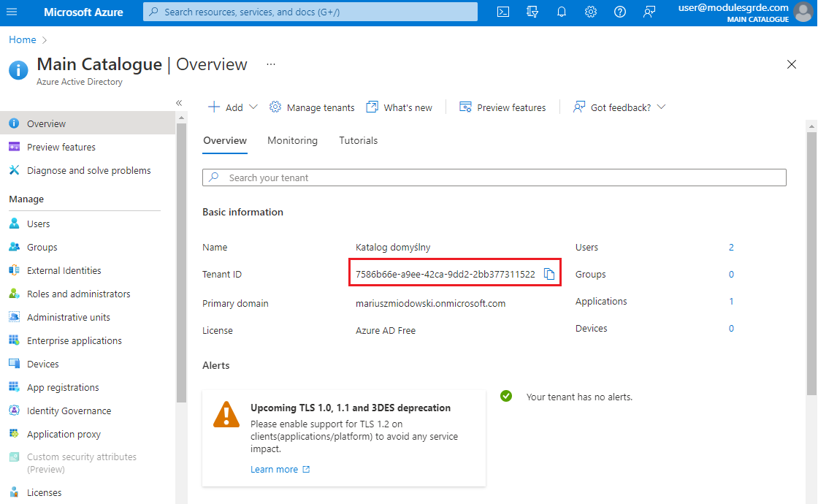Open Administrative units
818x504 pixels.
(x=88, y=317)
